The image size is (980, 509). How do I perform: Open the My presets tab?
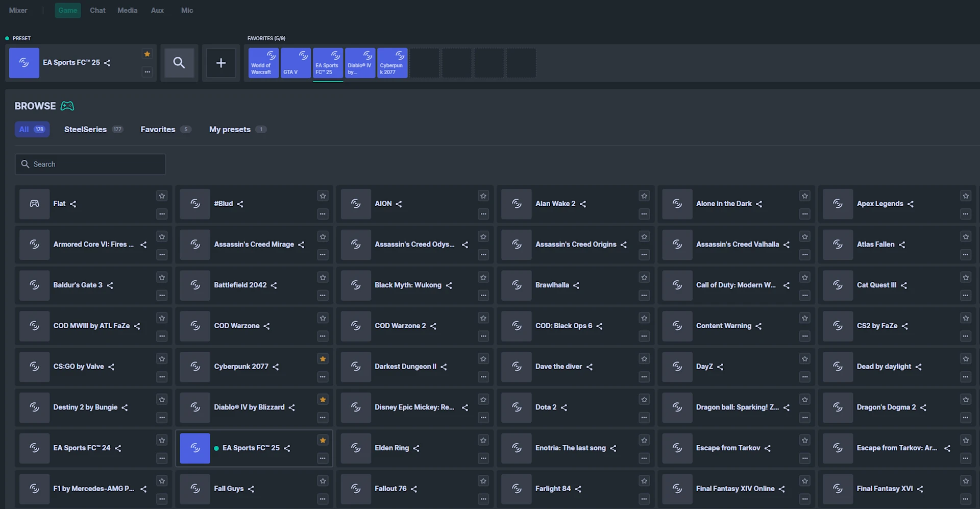point(237,130)
